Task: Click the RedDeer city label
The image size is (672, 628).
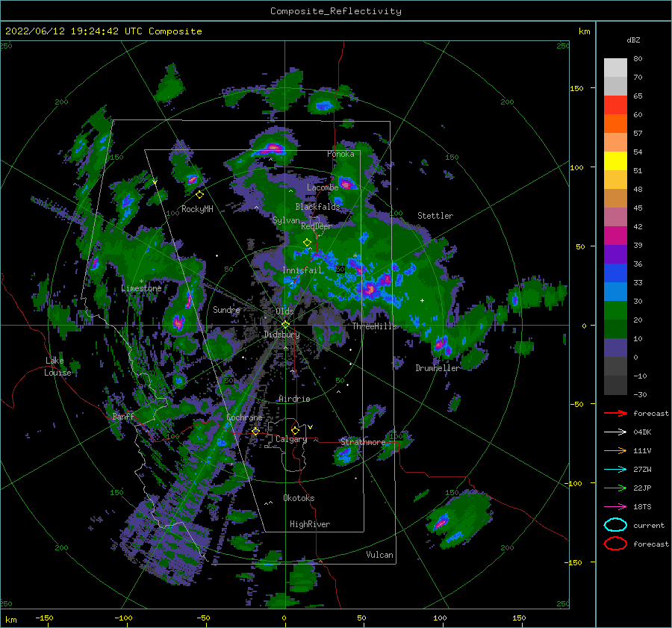Action: click(x=317, y=226)
